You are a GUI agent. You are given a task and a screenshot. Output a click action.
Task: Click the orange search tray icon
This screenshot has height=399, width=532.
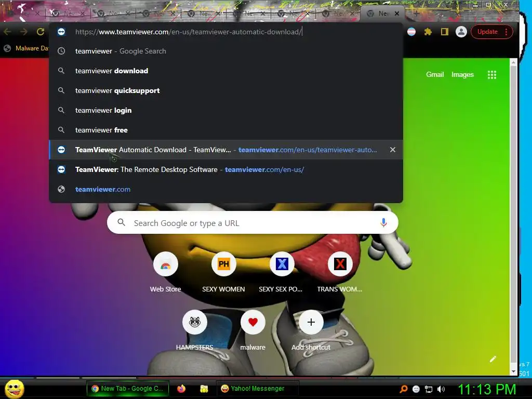click(403, 389)
